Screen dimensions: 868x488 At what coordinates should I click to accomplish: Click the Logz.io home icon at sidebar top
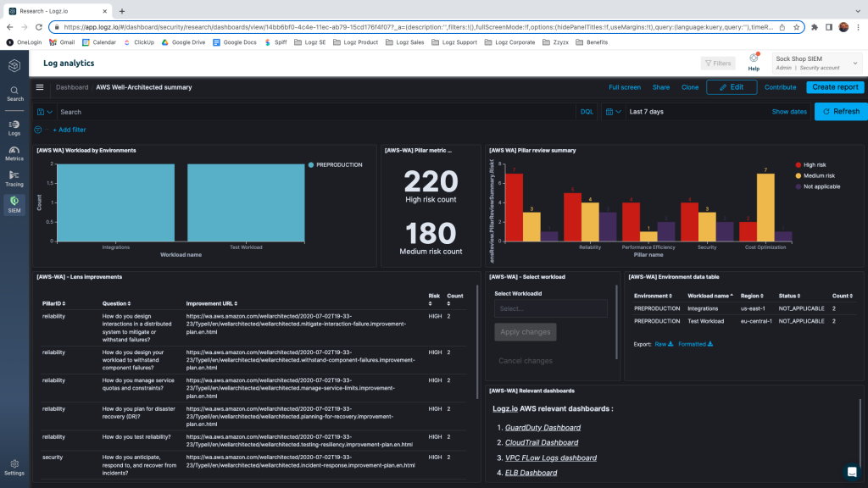pos(14,64)
